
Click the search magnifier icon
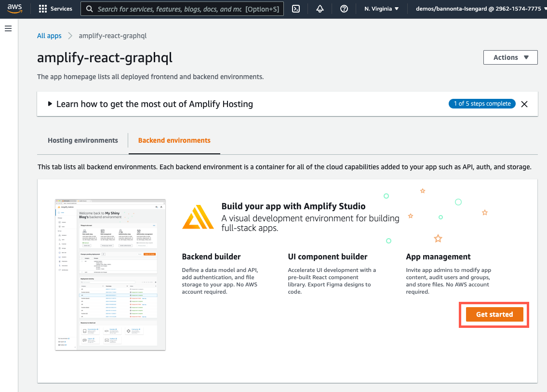(89, 9)
